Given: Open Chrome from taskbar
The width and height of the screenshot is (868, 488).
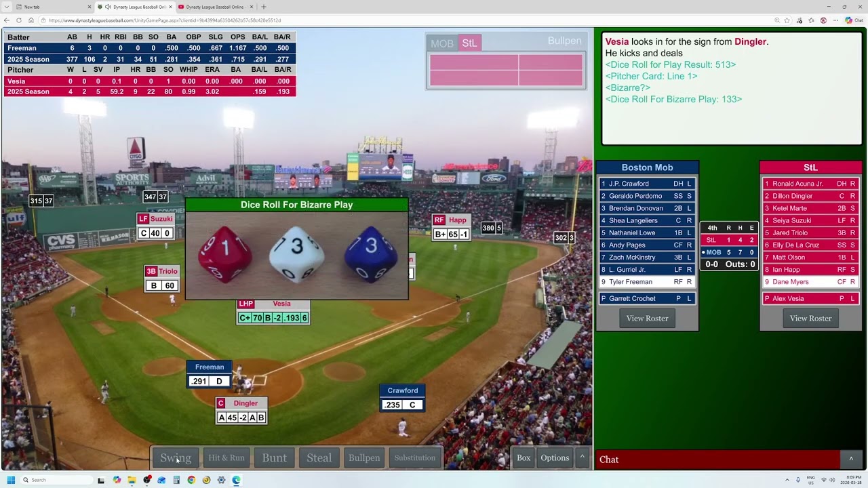Looking at the screenshot, I should click(x=191, y=480).
